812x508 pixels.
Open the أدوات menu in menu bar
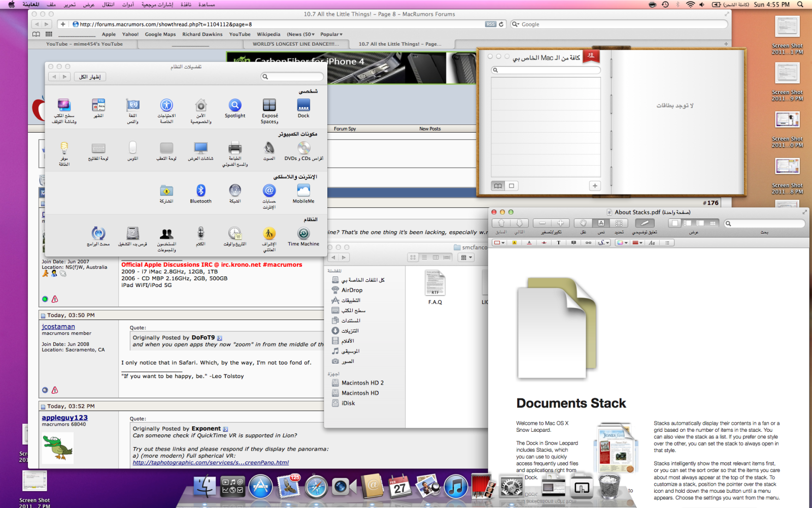pyautogui.click(x=128, y=5)
